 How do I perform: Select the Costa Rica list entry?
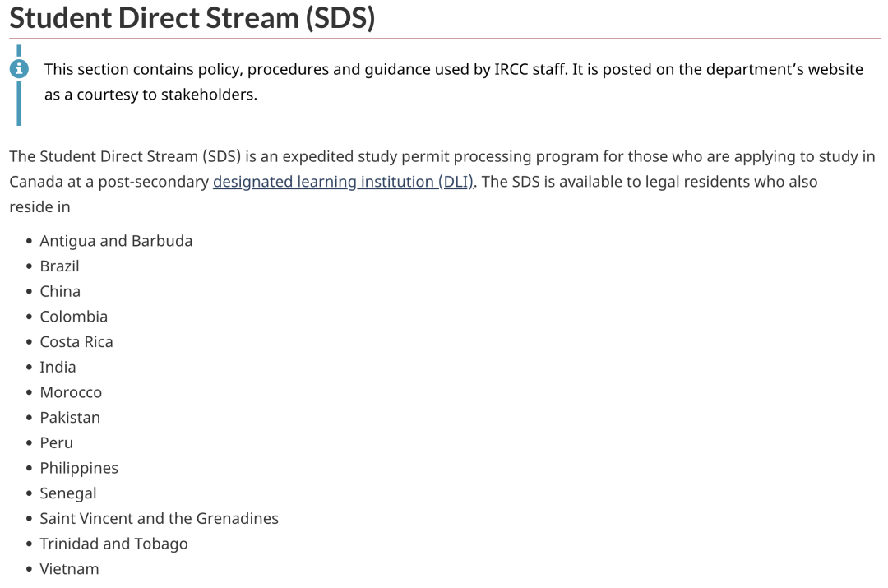76,341
